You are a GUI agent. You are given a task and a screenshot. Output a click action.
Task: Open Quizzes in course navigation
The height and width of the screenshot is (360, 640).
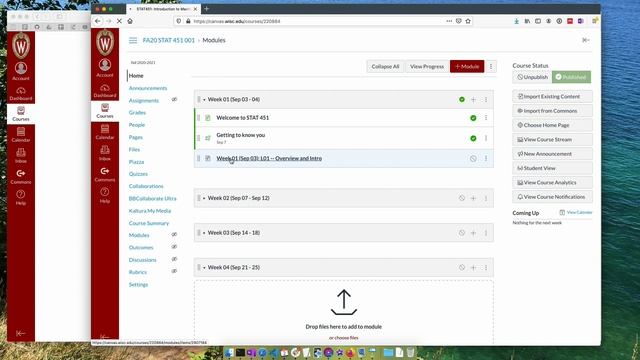(138, 174)
